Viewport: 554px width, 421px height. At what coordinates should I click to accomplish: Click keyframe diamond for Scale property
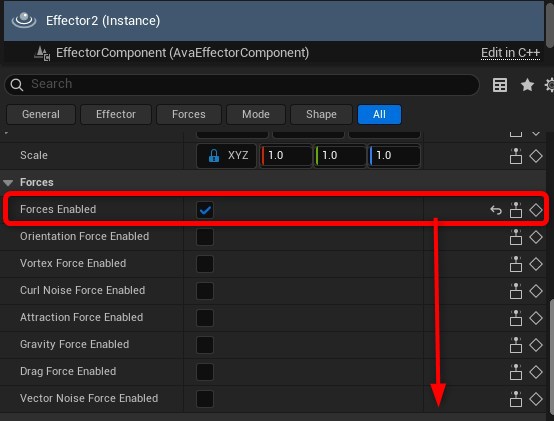[536, 156]
